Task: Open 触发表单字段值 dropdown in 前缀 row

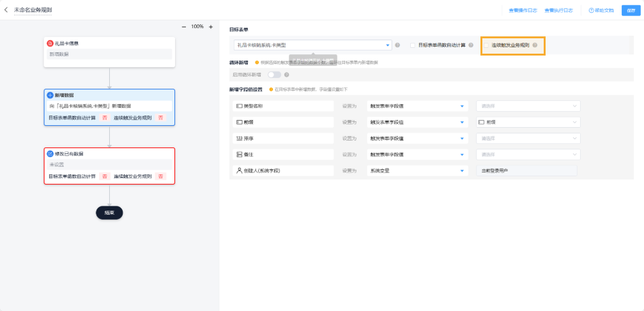Action: [x=418, y=122]
